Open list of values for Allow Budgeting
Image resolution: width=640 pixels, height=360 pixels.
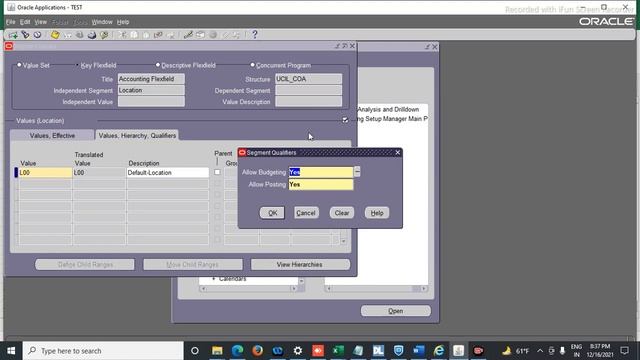357,172
